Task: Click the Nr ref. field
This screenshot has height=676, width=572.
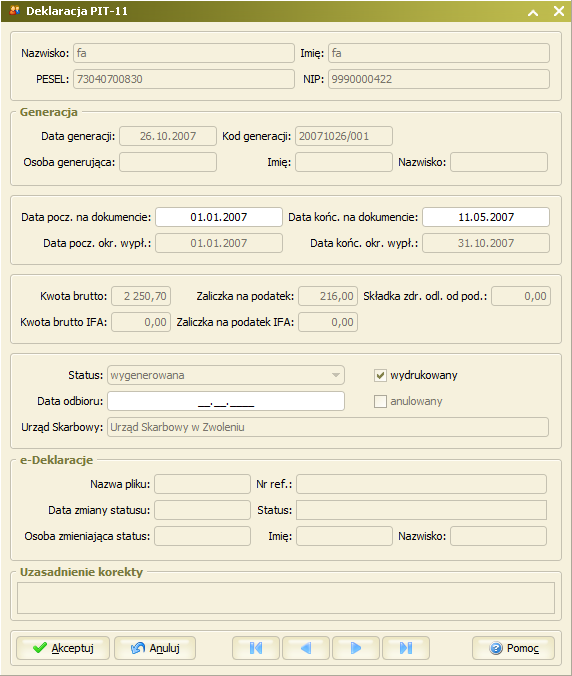Action: pos(421,484)
